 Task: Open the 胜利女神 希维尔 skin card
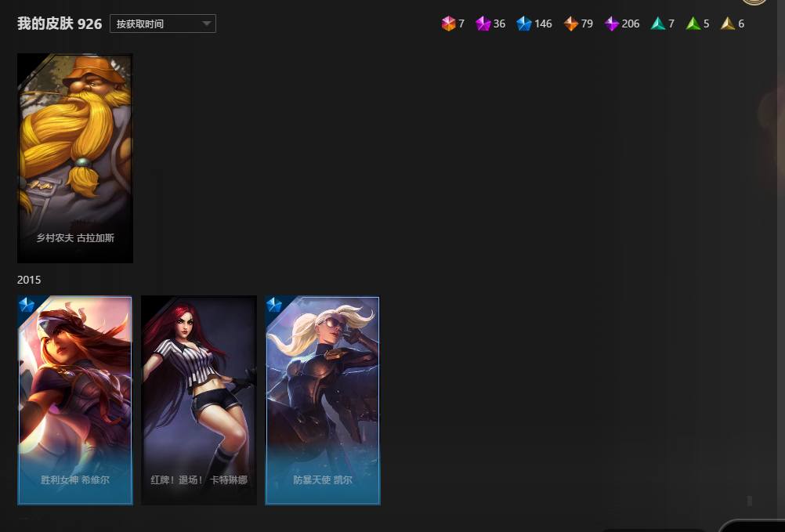tap(75, 400)
